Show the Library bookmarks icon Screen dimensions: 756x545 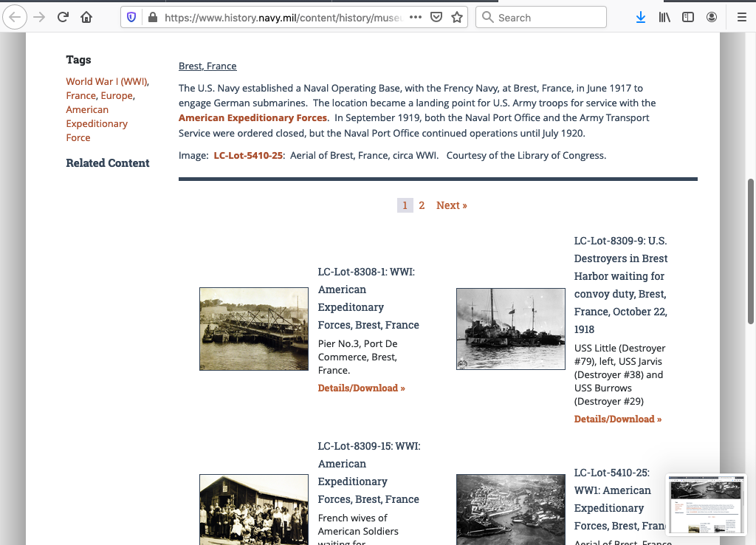664,17
